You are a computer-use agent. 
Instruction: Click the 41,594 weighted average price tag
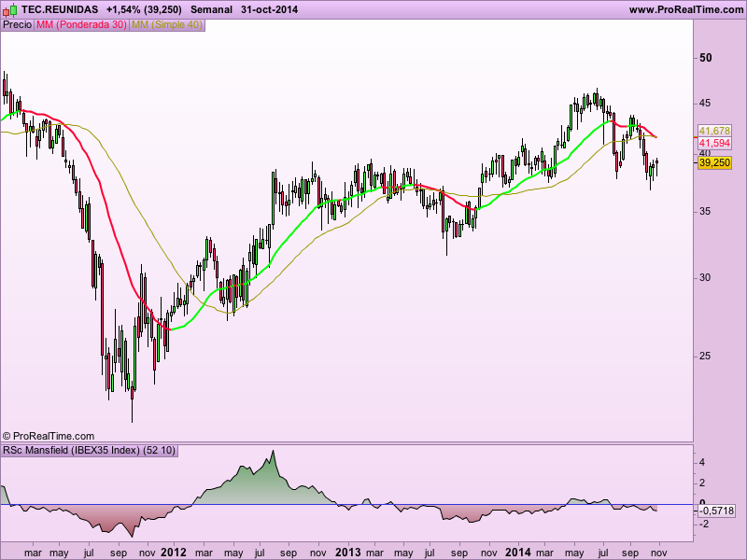tap(714, 143)
